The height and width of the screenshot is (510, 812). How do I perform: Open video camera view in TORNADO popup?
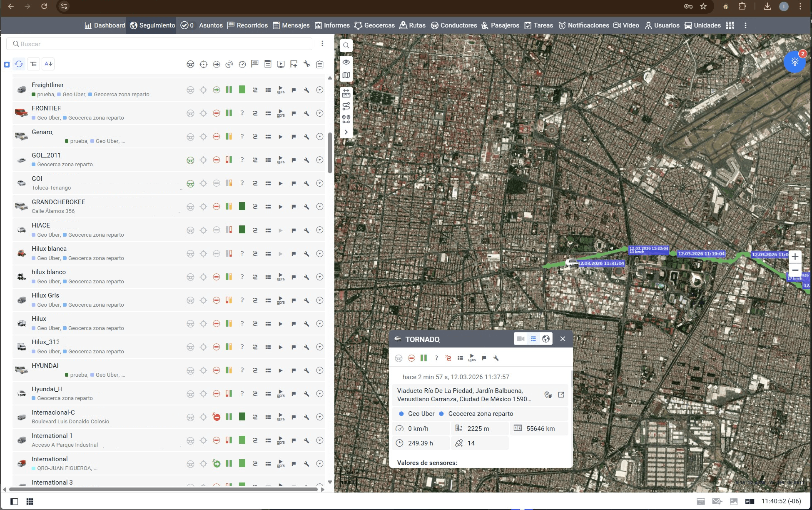pos(521,339)
